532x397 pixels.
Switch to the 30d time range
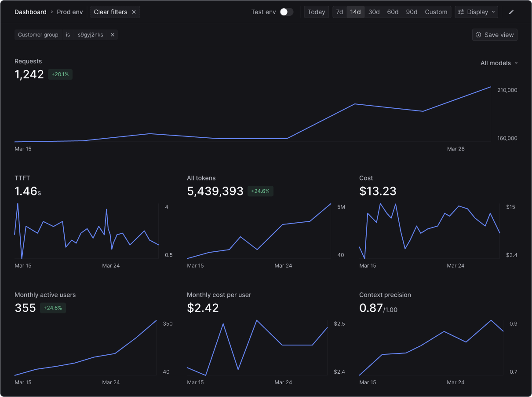[x=374, y=12]
